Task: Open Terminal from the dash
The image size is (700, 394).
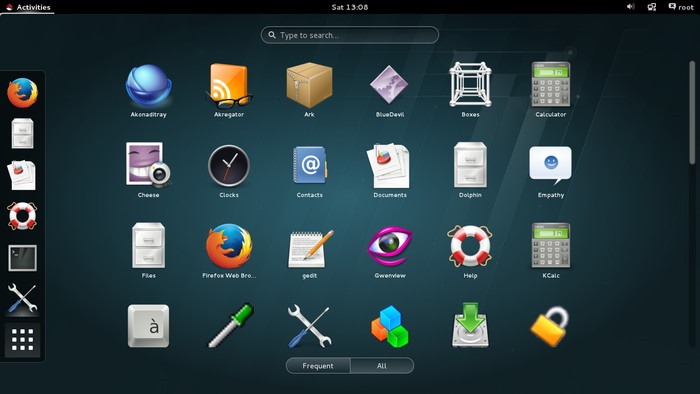Action: (x=22, y=258)
